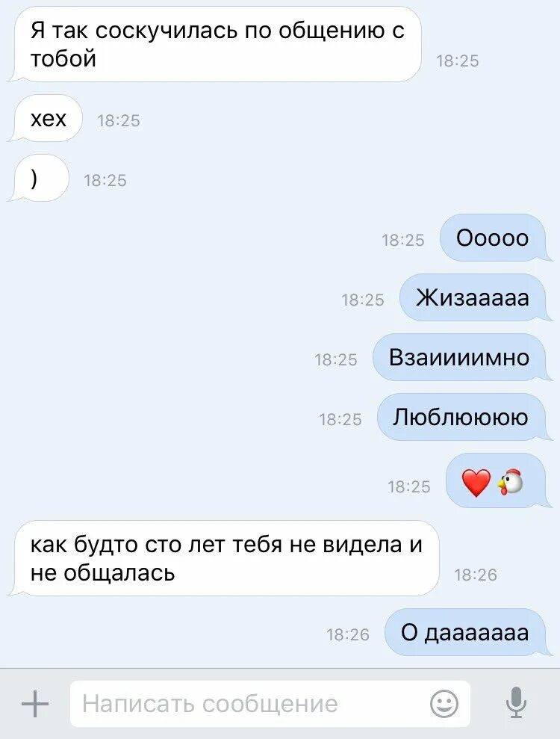The width and height of the screenshot is (560, 739).
Task: Tap the plus attachment icon
Action: click(x=35, y=704)
